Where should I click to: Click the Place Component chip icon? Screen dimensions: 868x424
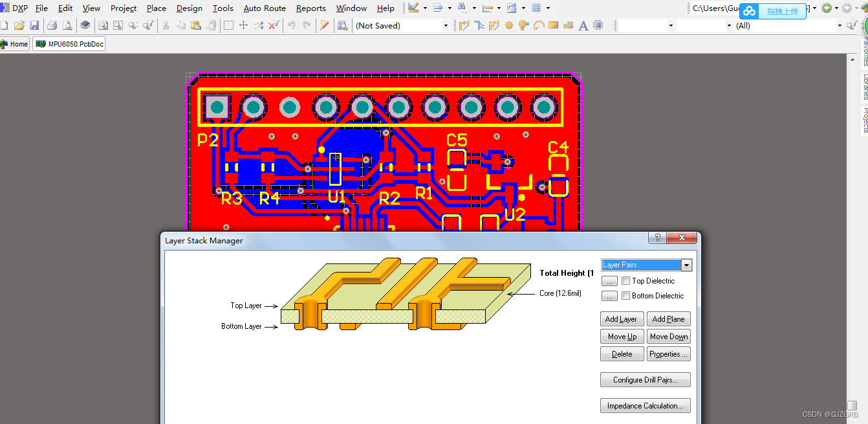(x=598, y=25)
